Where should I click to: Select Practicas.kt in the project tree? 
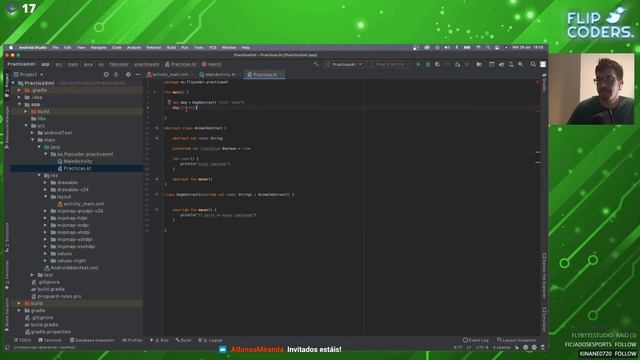pyautogui.click(x=77, y=168)
